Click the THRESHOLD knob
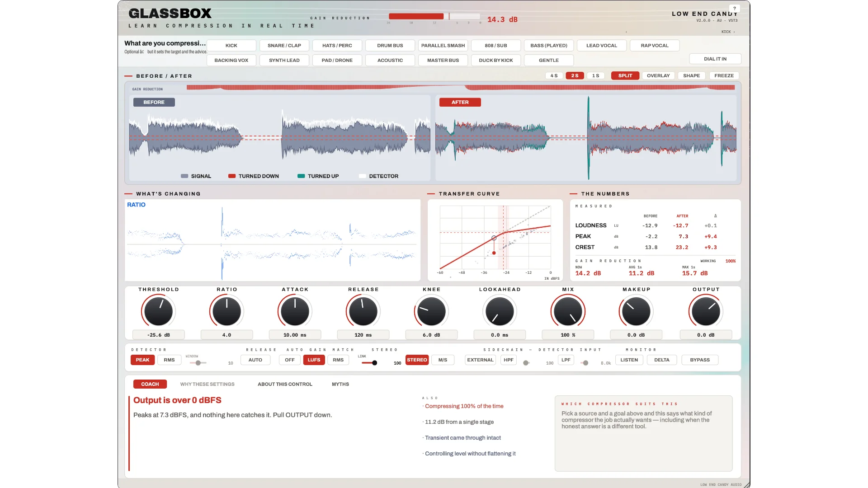868x488 pixels. click(159, 311)
